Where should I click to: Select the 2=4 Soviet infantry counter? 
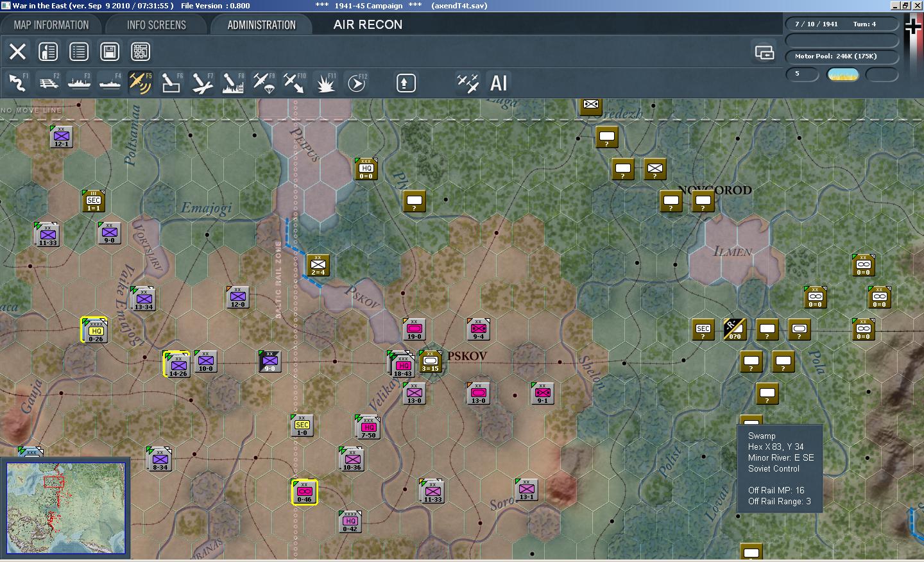318,265
